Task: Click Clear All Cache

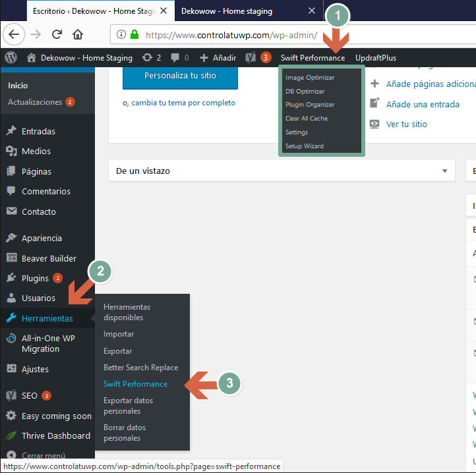Action: [x=307, y=119]
